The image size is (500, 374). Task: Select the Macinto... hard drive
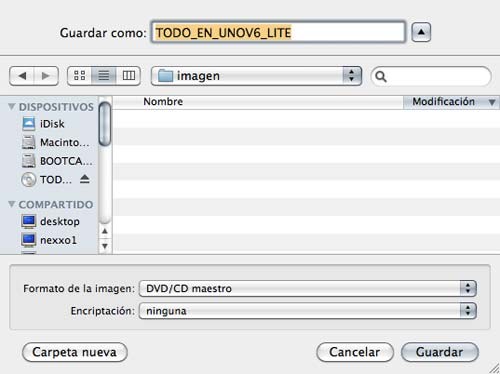pos(56,142)
